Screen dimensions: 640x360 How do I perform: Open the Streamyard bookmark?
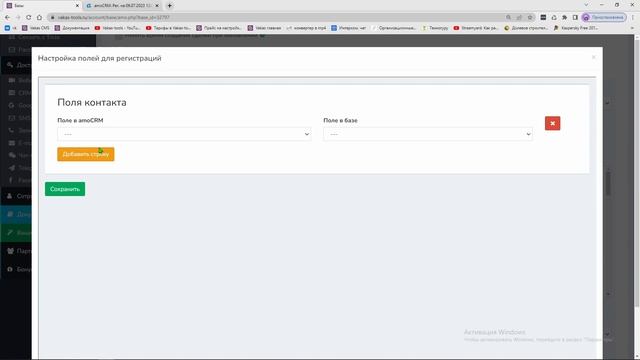point(476,28)
